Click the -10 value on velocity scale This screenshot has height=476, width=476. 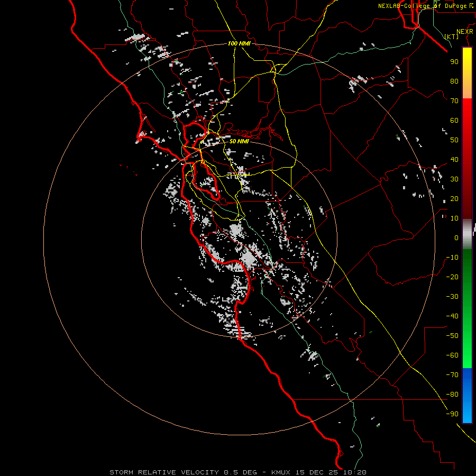click(452, 258)
